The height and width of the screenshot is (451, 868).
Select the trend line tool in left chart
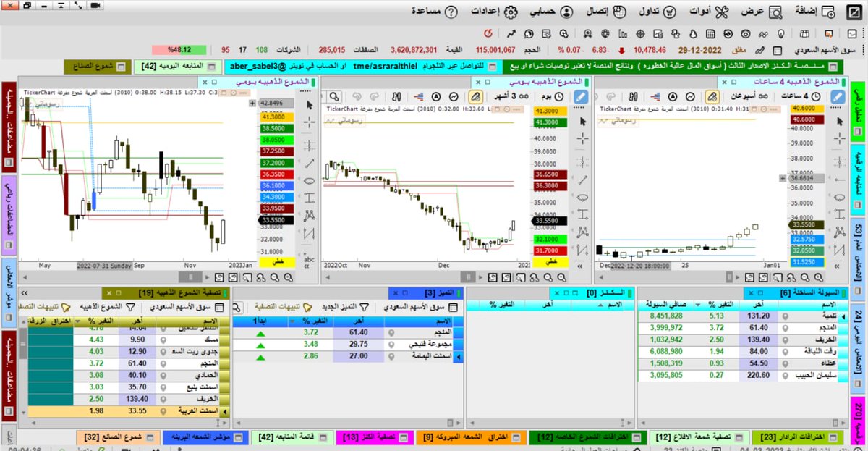(x=309, y=162)
